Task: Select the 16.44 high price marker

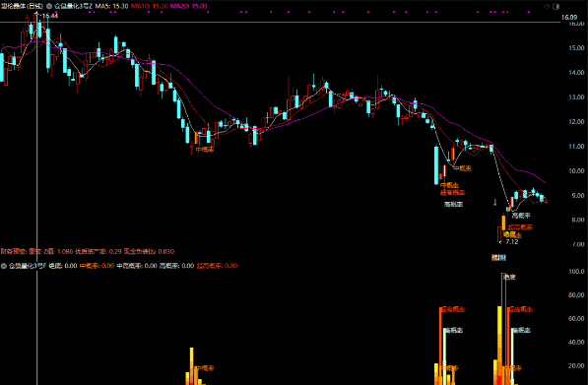Action: (50, 16)
